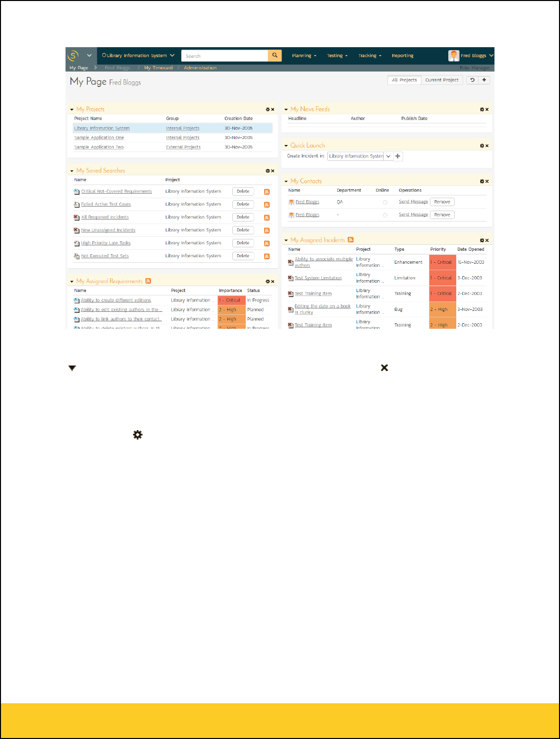560x739 pixels.
Task: Close the My Assigned Incidents widget
Action: pyautogui.click(x=487, y=240)
